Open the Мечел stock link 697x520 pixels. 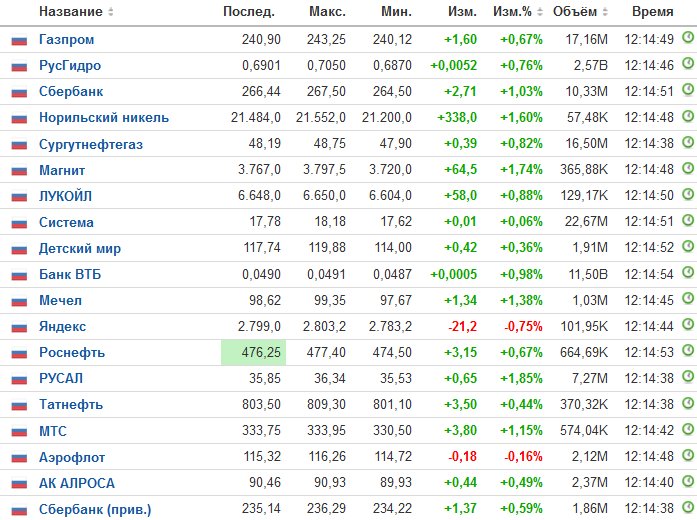tap(60, 300)
